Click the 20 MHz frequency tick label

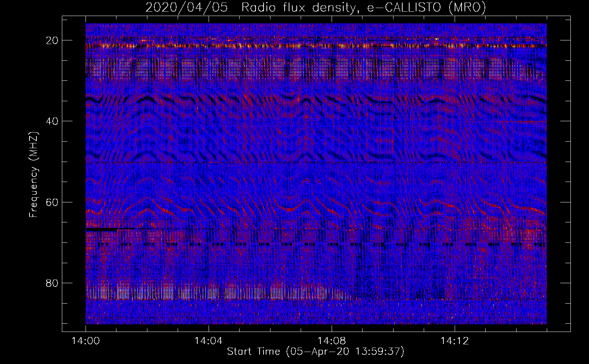(52, 40)
